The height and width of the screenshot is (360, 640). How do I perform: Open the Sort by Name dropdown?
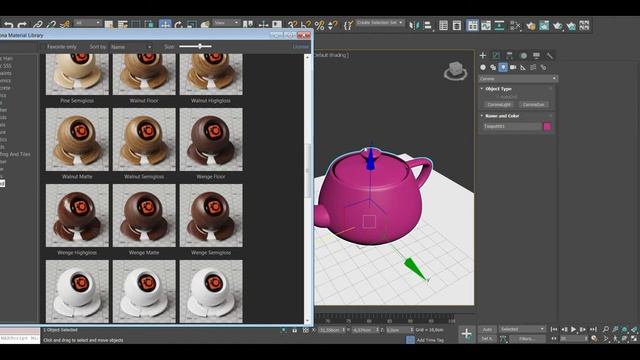(131, 47)
